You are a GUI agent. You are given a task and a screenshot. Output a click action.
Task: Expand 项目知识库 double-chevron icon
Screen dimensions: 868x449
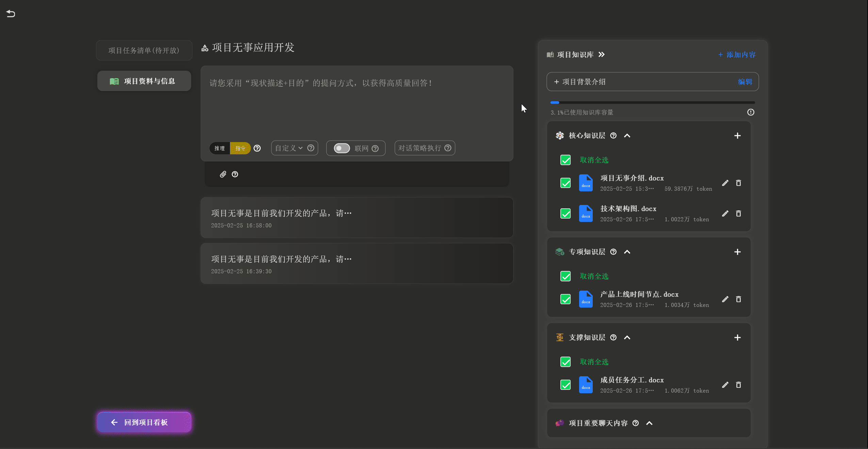click(602, 55)
